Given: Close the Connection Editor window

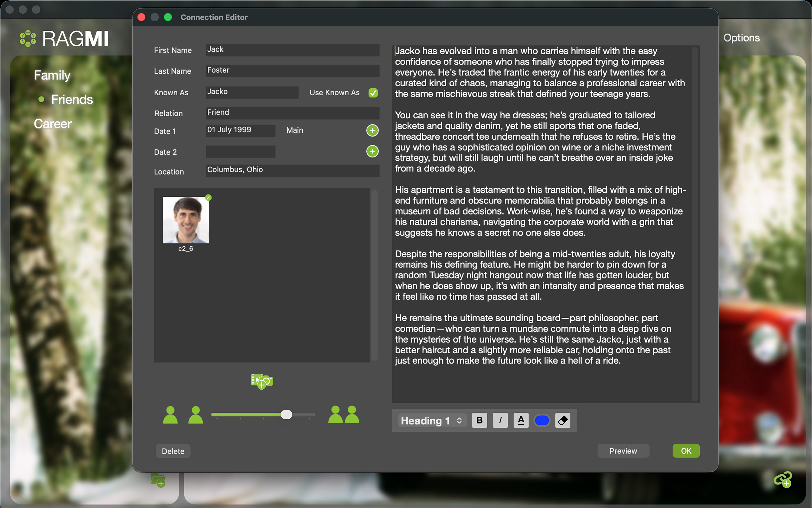Looking at the screenshot, I should click(x=141, y=17).
